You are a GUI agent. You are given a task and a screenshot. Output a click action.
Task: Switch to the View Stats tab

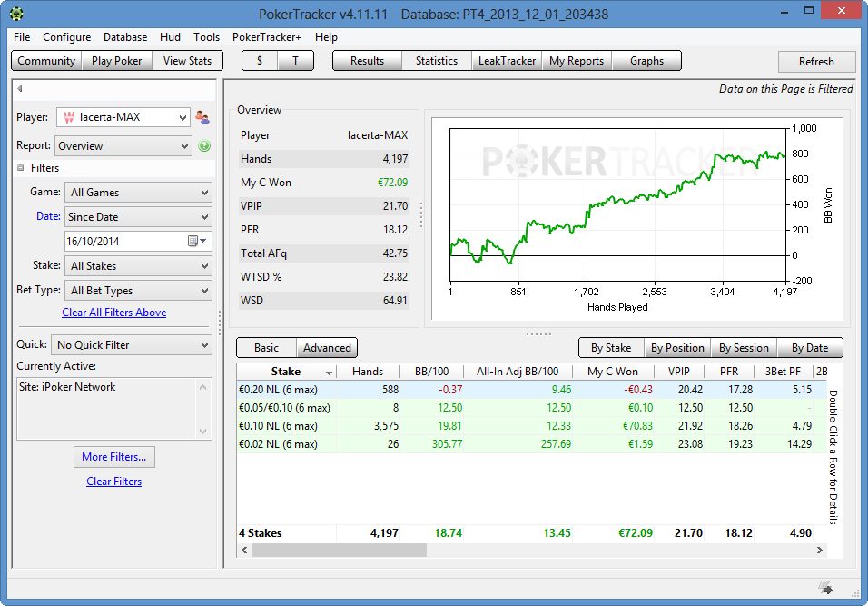tap(187, 61)
